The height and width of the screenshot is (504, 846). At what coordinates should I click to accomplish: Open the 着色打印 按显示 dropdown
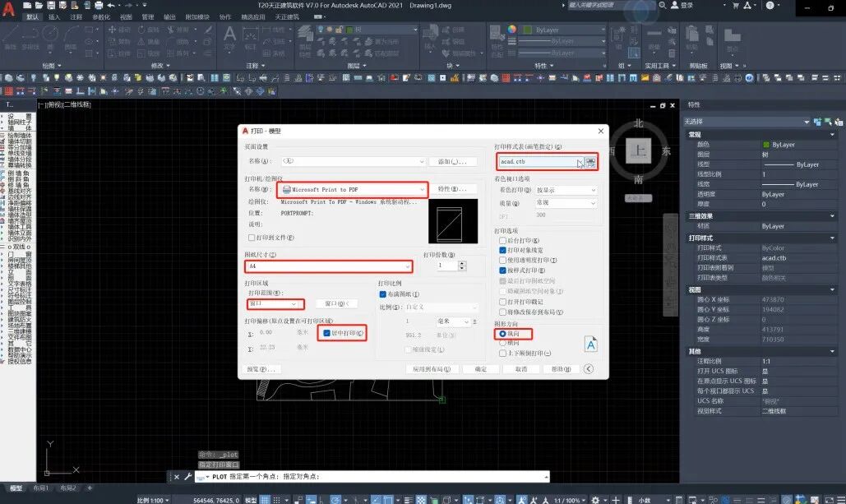(x=566, y=190)
